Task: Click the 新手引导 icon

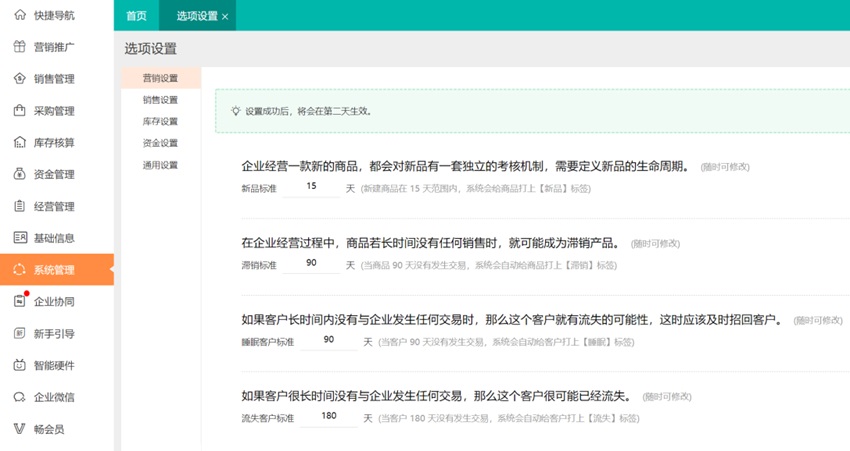Action: click(20, 333)
